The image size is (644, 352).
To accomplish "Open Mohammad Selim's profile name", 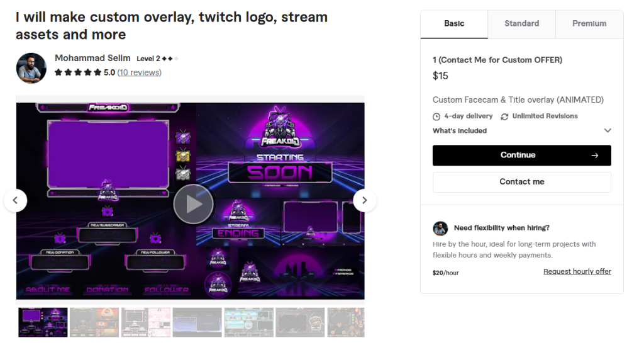I will pos(92,58).
